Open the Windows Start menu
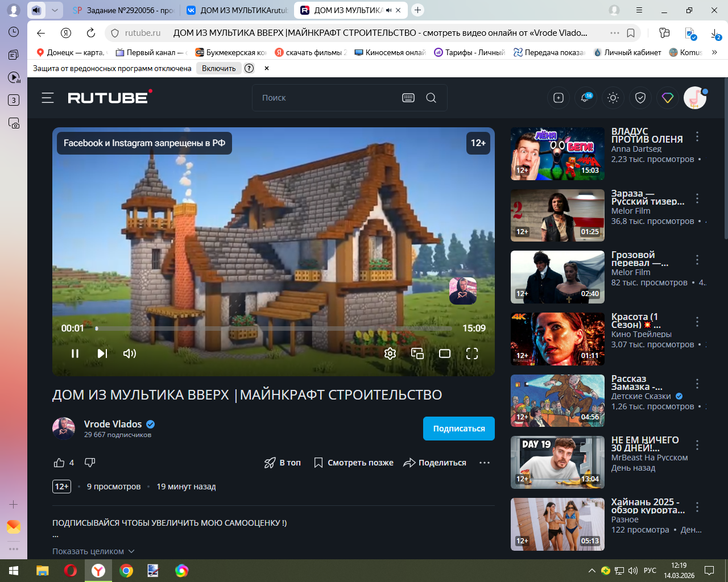Viewport: 728px width, 582px height. click(x=14, y=571)
